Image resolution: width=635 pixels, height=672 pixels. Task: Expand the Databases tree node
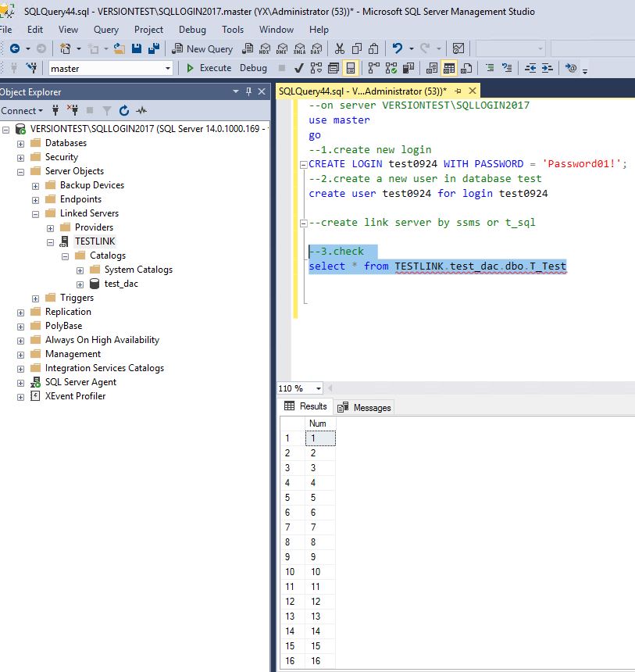(21, 143)
